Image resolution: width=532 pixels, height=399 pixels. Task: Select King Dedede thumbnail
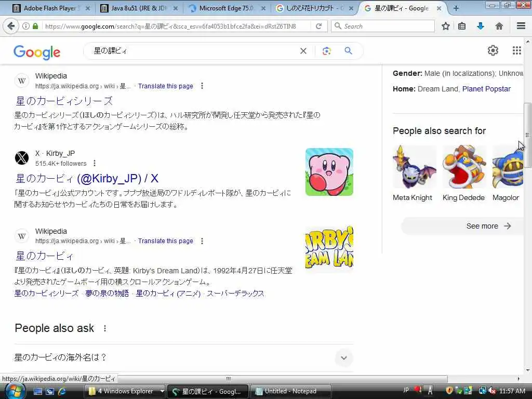464,167
